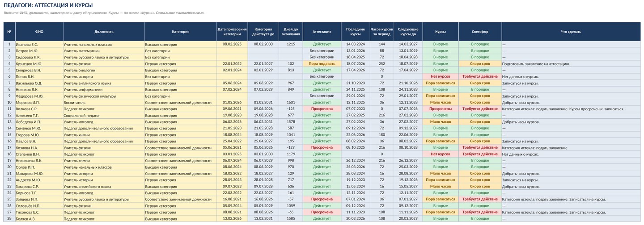644x225 pixels.
Task: Select the name cell "Соловьёв И.П."
Action: pos(39,206)
